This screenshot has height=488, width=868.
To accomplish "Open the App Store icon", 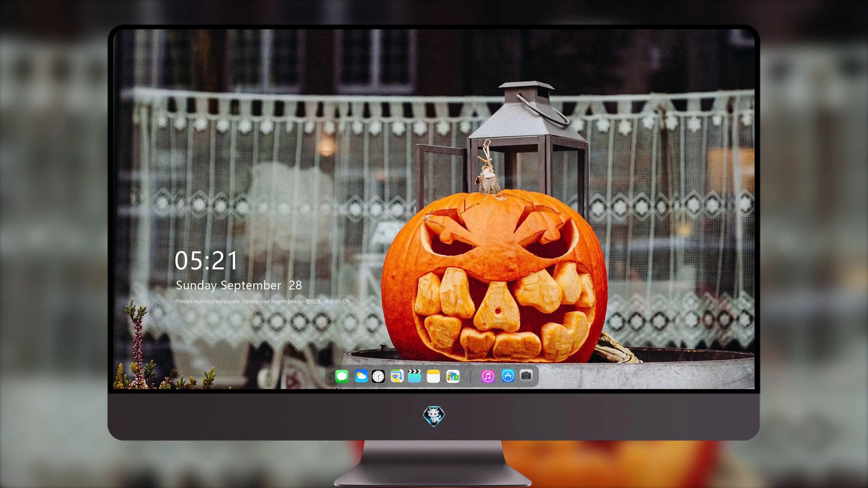I will click(508, 375).
